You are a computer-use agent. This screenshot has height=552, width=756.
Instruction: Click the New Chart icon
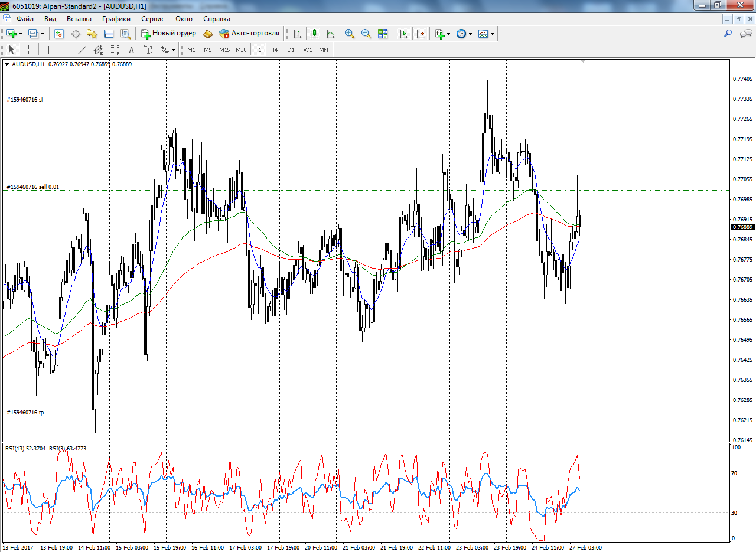(x=11, y=34)
